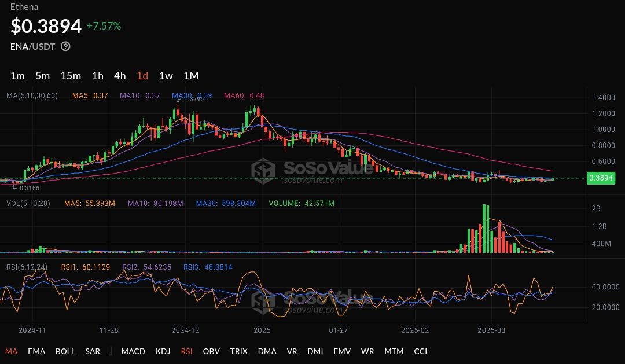The width and height of the screenshot is (625, 364).
Task: Click the 2025-03 date axis label
Action: click(491, 330)
